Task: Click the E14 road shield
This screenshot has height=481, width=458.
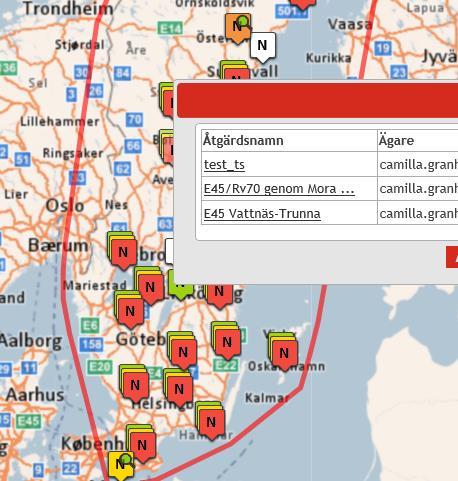Action: pos(170,29)
